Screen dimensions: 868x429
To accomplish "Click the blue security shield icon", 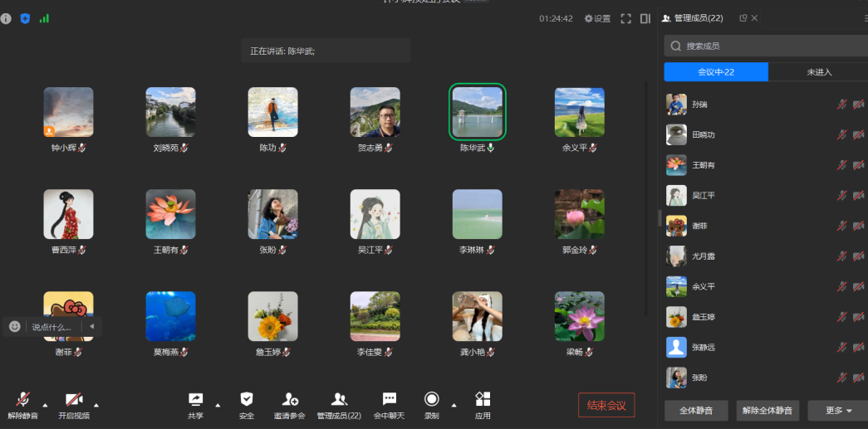I will click(25, 19).
